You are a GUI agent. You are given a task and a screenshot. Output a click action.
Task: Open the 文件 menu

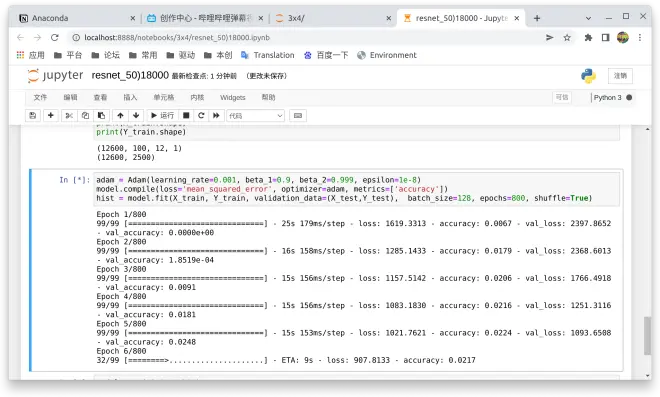40,97
